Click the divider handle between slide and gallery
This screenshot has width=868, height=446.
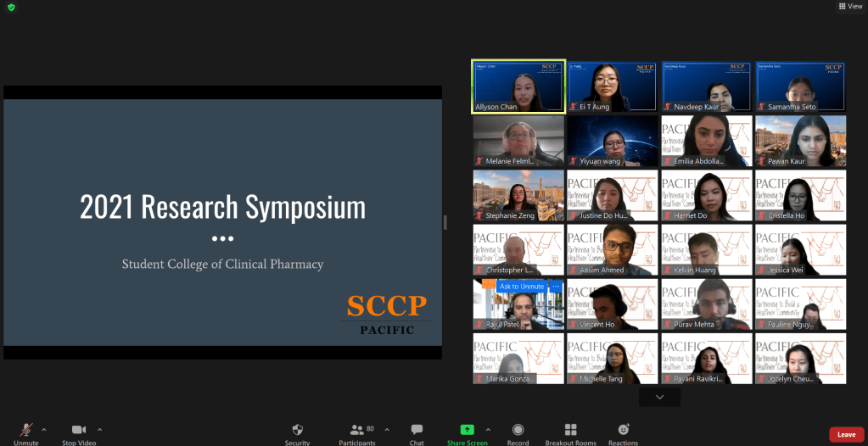click(445, 222)
